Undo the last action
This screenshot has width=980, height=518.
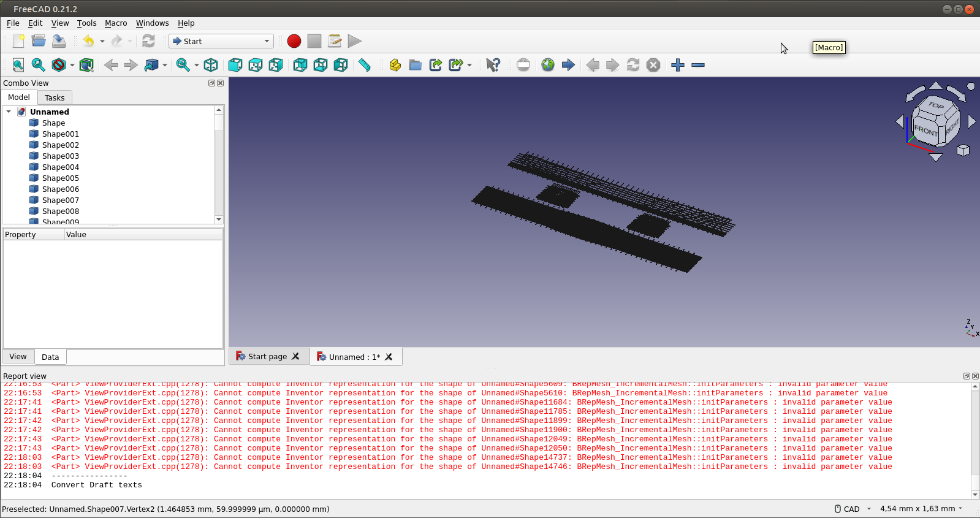point(89,41)
